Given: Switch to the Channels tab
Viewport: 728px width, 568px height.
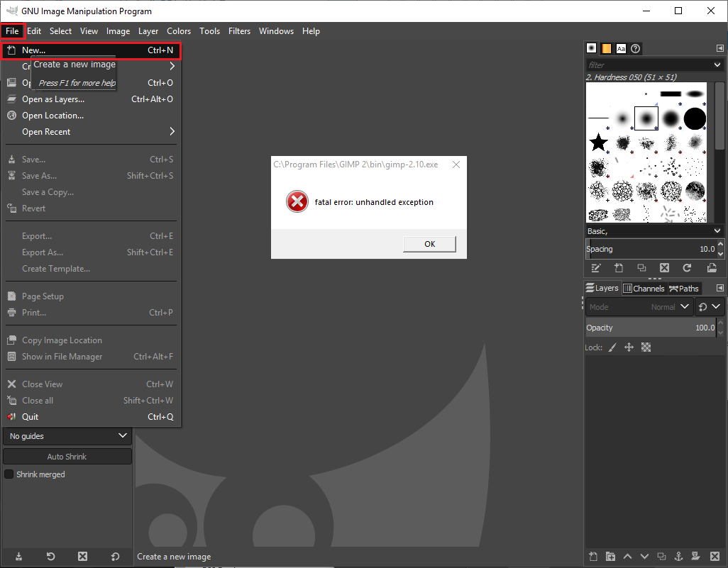Looking at the screenshot, I should pos(644,288).
